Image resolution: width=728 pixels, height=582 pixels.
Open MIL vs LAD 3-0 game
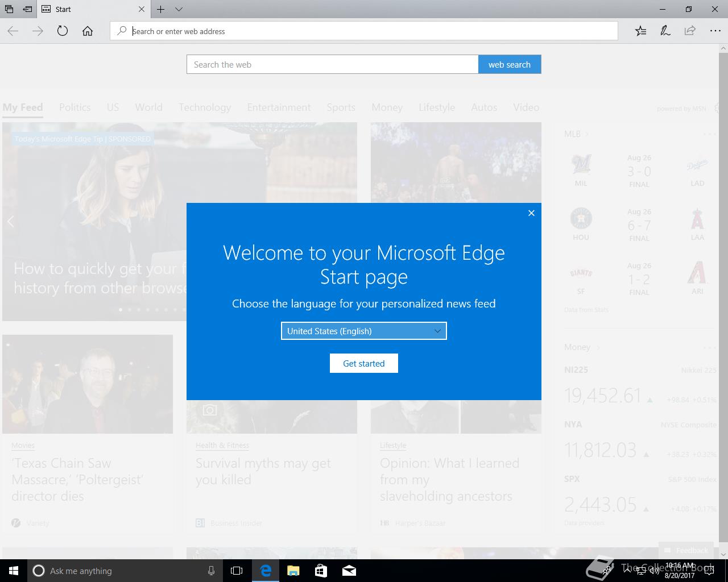tap(640, 171)
